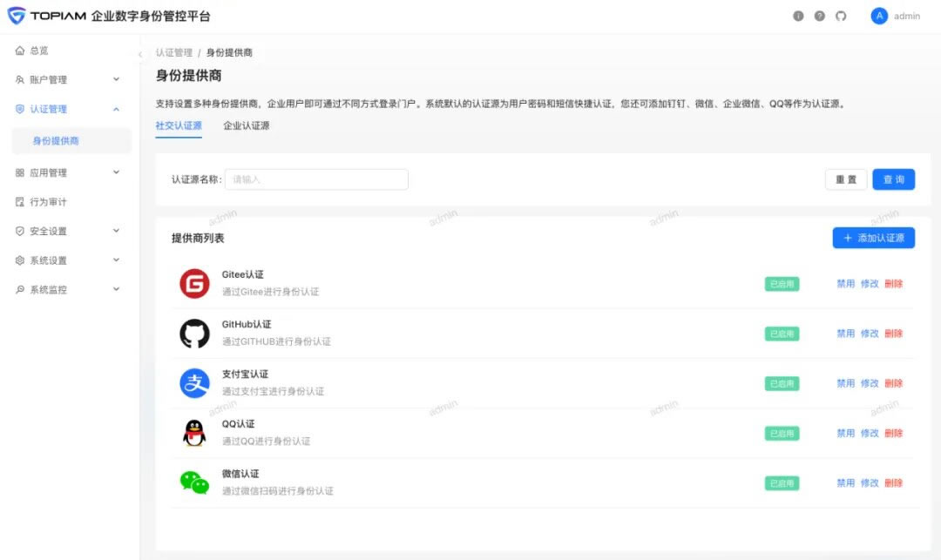Click the Gitee认证 title text

pos(242,274)
